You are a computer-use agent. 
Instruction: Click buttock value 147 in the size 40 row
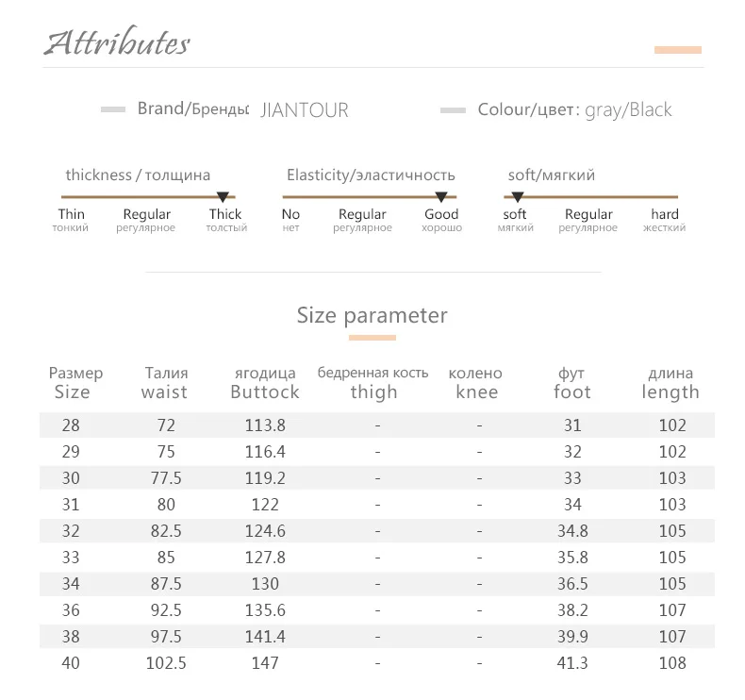tap(265, 663)
